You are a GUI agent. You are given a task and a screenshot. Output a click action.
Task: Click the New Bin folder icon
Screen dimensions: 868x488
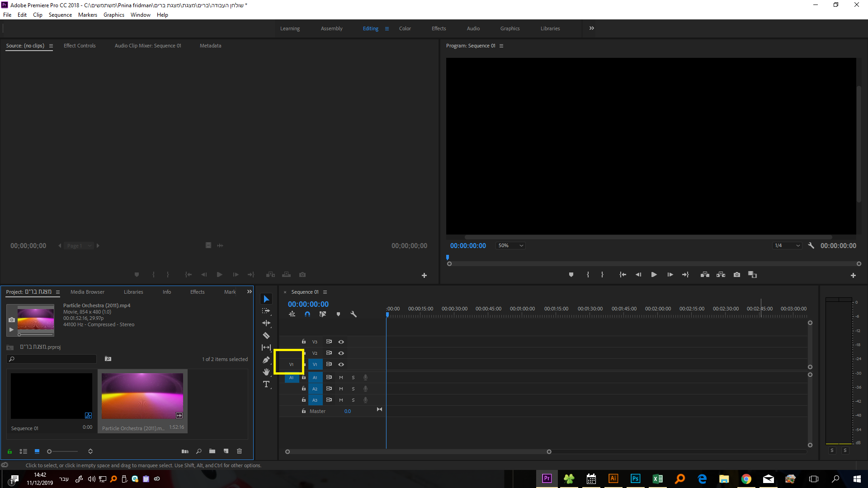coord(212,451)
